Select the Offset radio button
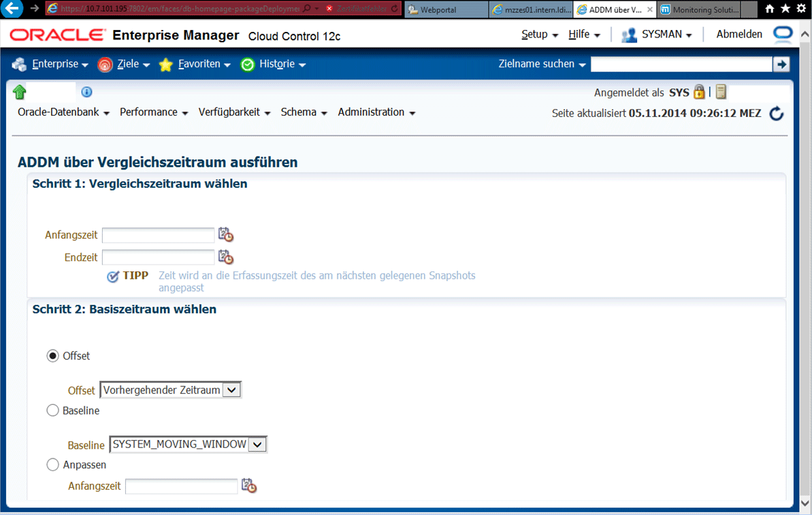The image size is (812, 515). 52,356
